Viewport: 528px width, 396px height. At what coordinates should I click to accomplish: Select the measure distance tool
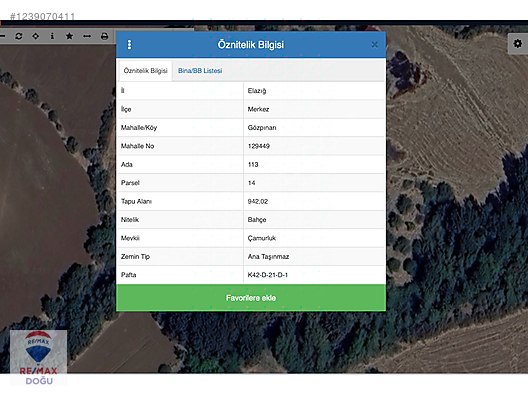click(x=87, y=36)
